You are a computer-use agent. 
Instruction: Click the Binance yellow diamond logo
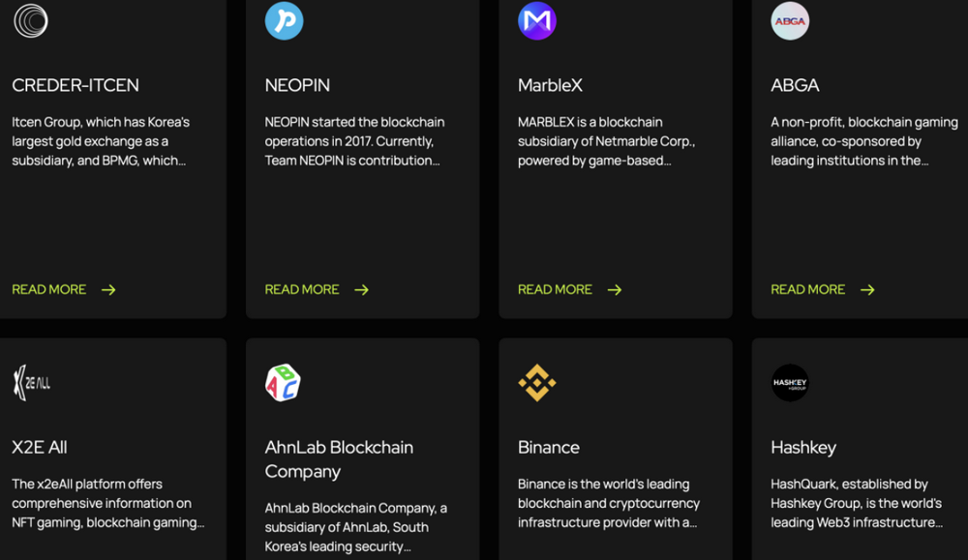click(x=537, y=383)
